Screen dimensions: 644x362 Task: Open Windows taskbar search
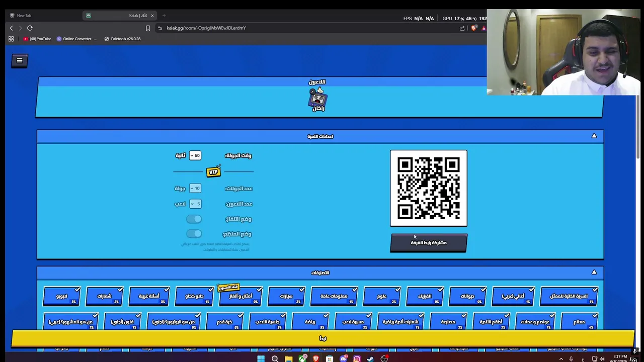[x=275, y=358]
